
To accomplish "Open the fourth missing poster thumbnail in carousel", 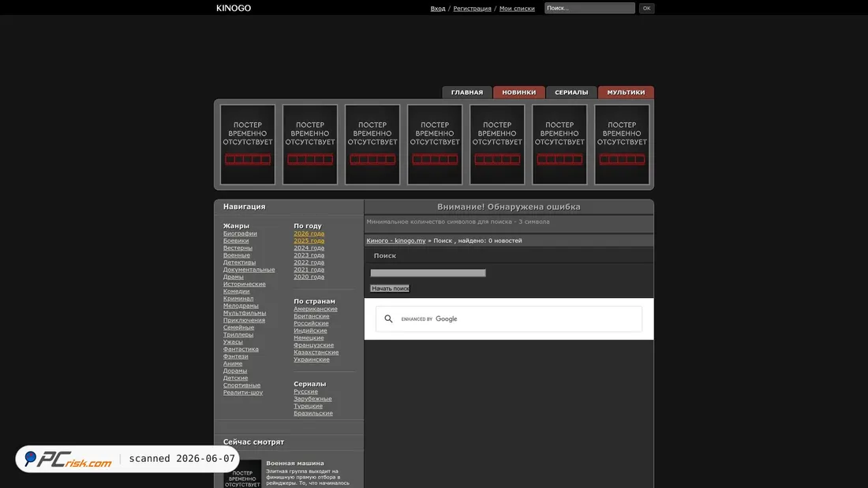I will pos(435,144).
